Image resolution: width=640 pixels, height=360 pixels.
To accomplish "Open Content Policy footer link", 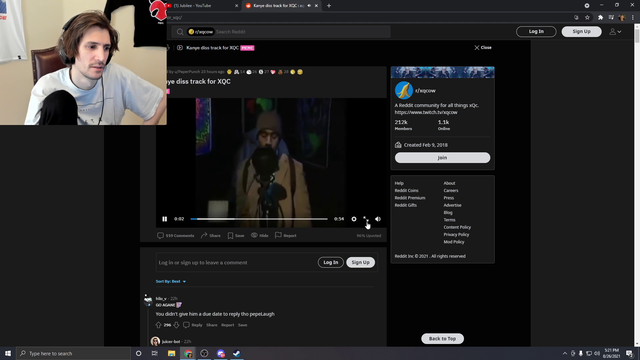I will [457, 227].
